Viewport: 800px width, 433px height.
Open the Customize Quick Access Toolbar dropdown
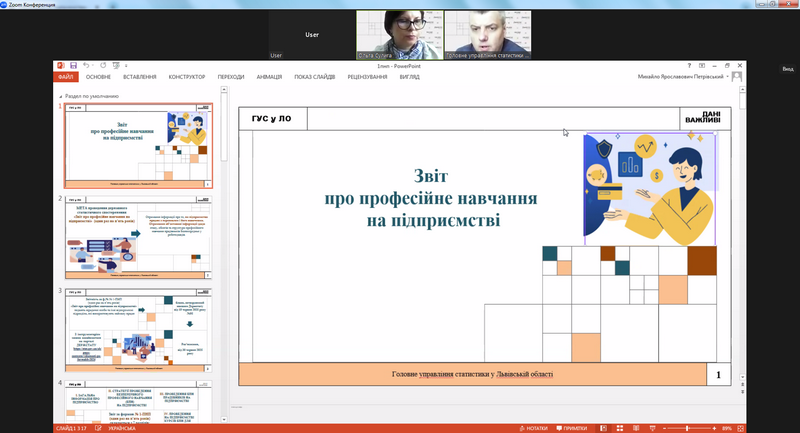[x=124, y=65]
